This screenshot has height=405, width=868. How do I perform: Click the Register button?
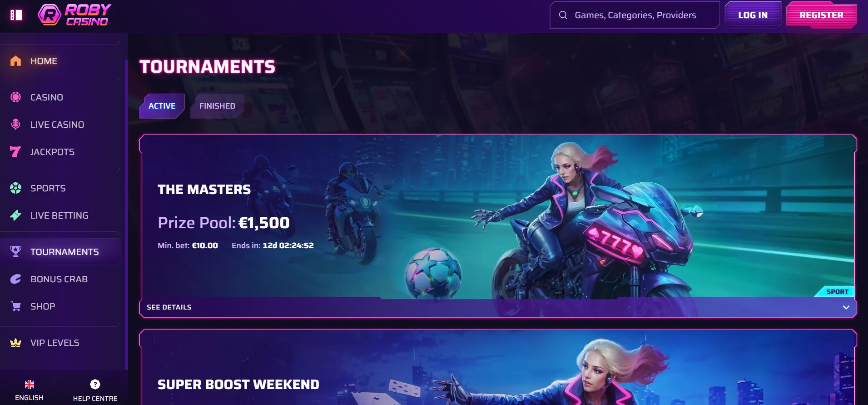(821, 15)
